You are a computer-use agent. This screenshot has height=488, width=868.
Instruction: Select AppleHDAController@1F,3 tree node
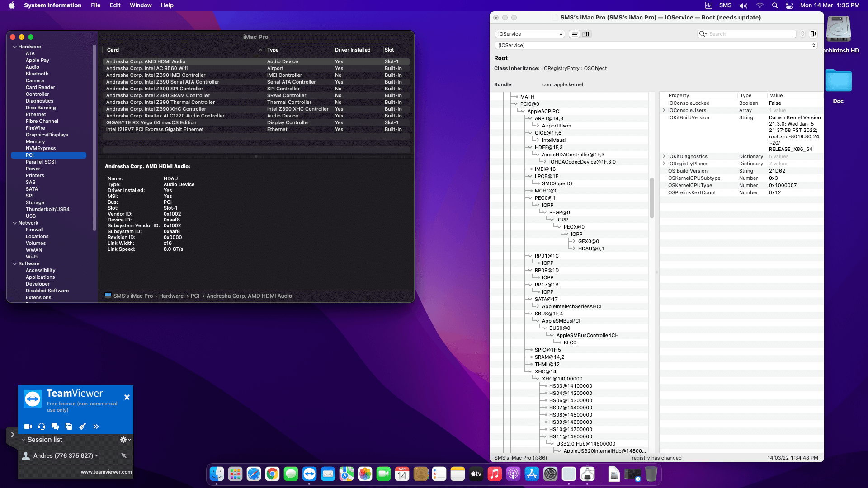coord(573,155)
